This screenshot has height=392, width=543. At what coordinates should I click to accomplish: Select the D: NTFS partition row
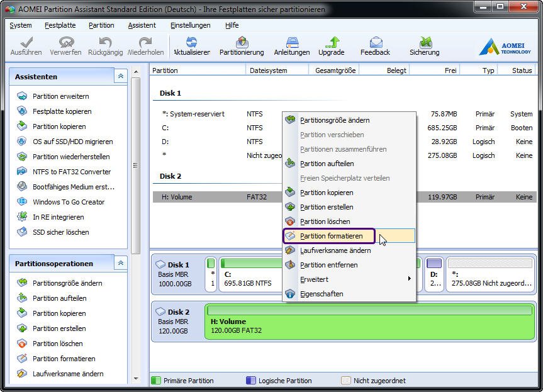[345, 142]
